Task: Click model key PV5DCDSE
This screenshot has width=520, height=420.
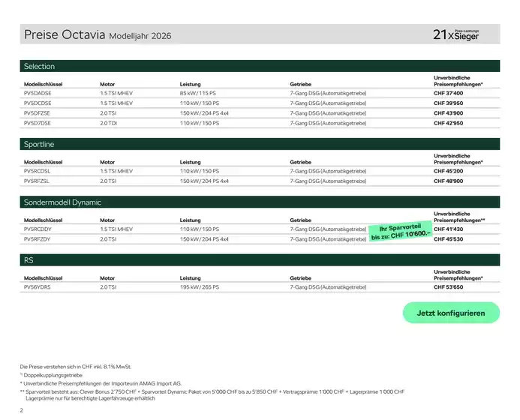Action: click(x=38, y=103)
